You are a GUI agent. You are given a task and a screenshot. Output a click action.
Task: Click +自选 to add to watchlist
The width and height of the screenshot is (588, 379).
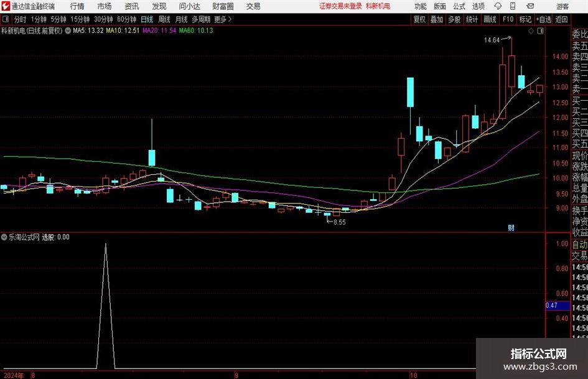pos(543,19)
